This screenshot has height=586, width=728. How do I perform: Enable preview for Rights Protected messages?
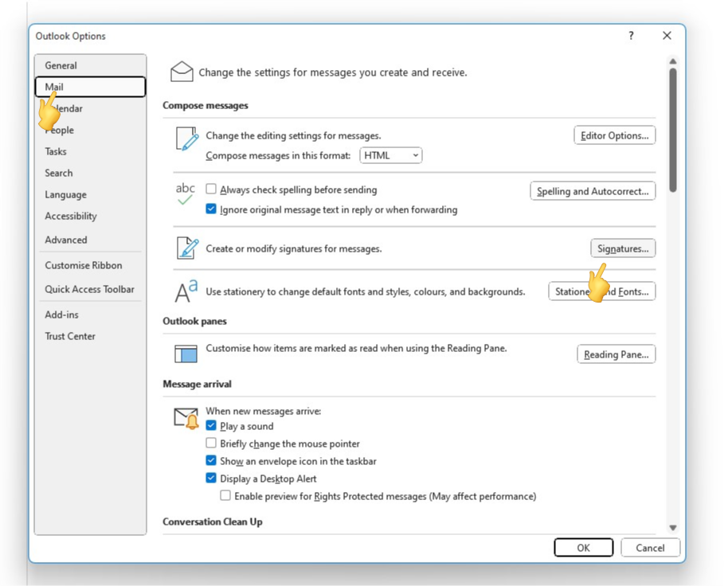click(225, 495)
